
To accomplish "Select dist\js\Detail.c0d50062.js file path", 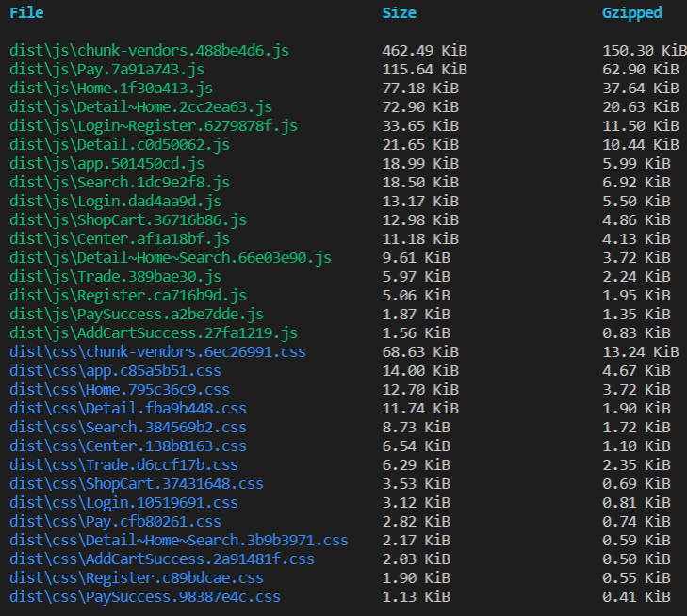I will pos(120,144).
